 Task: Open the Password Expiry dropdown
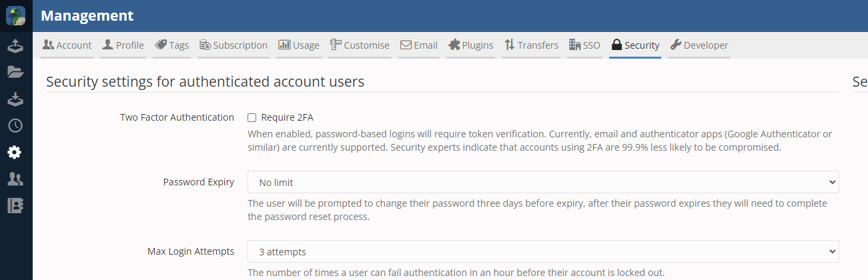click(542, 182)
